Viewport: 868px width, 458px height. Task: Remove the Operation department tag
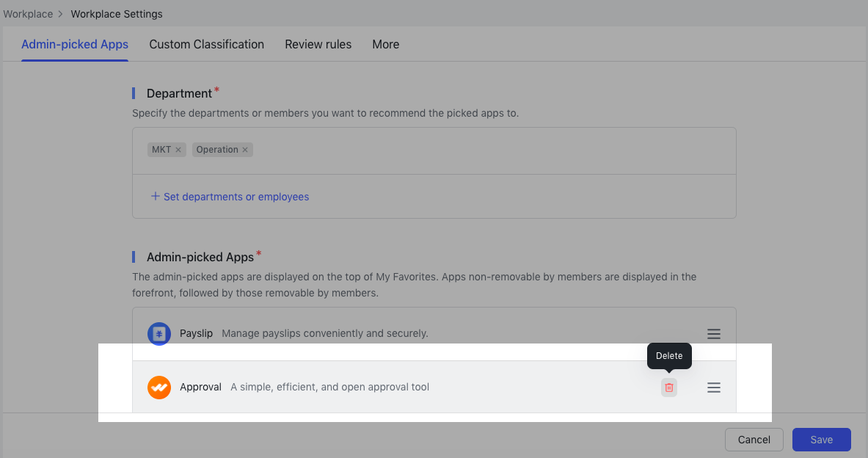pos(246,149)
